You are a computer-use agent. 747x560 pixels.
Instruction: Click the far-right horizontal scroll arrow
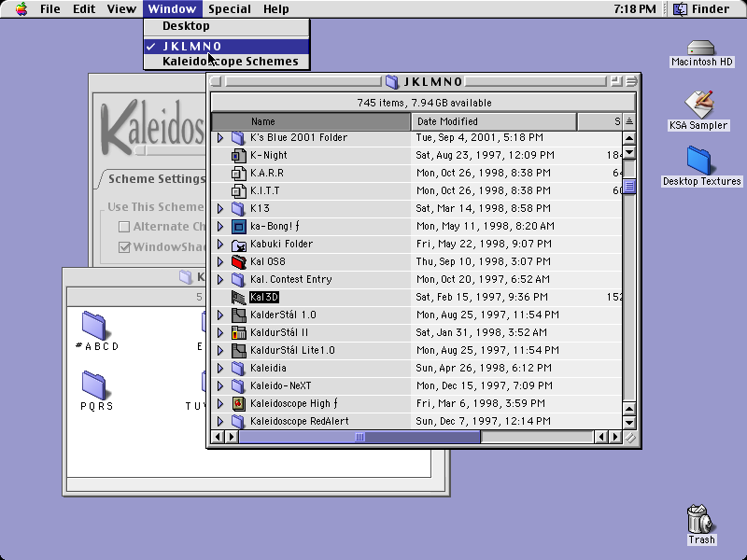point(615,437)
